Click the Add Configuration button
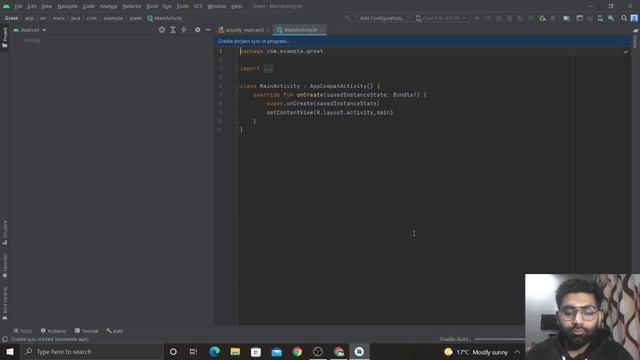Image resolution: width=640 pixels, height=360 pixels. click(382, 18)
